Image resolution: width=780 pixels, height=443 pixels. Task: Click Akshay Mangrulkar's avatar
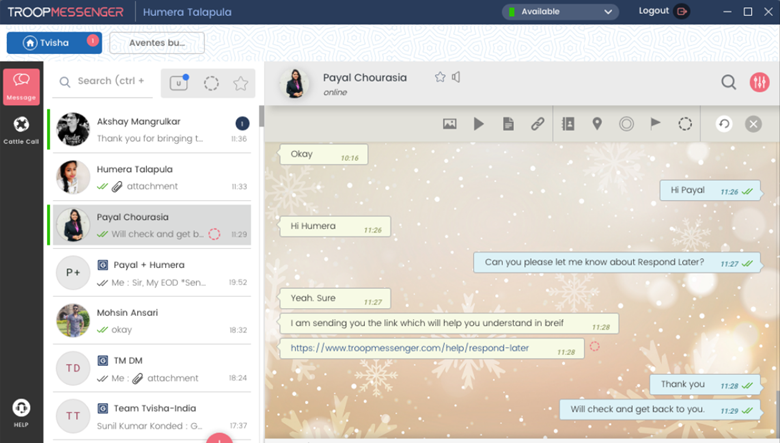tap(73, 129)
